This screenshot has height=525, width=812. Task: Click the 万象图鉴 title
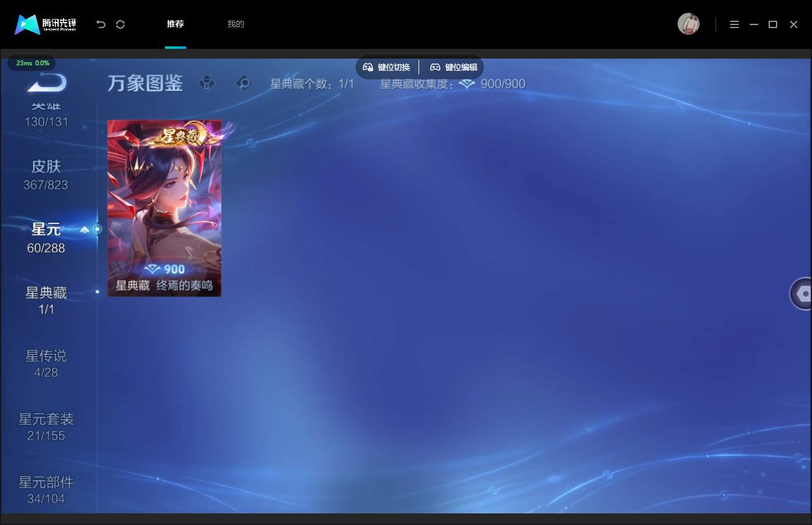145,83
